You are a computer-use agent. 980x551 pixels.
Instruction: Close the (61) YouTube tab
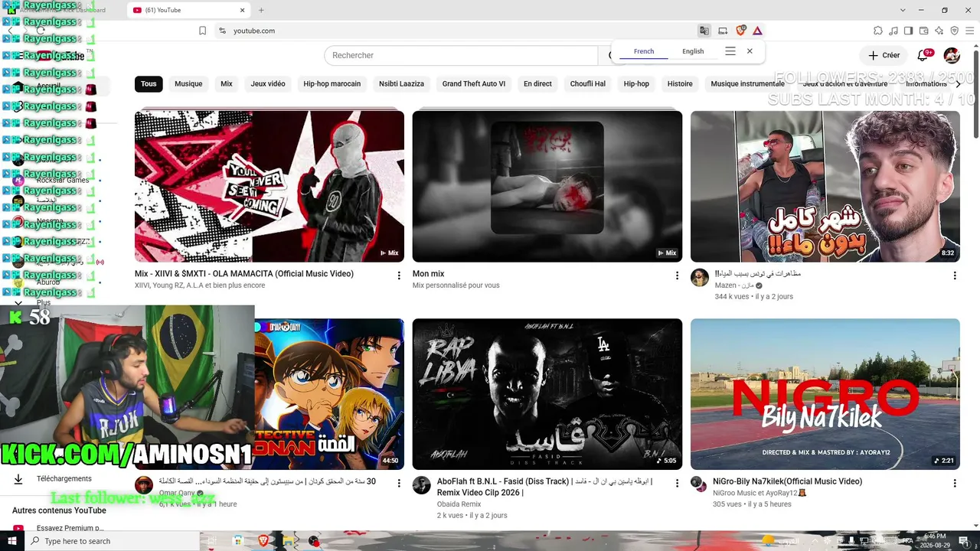coord(243,10)
